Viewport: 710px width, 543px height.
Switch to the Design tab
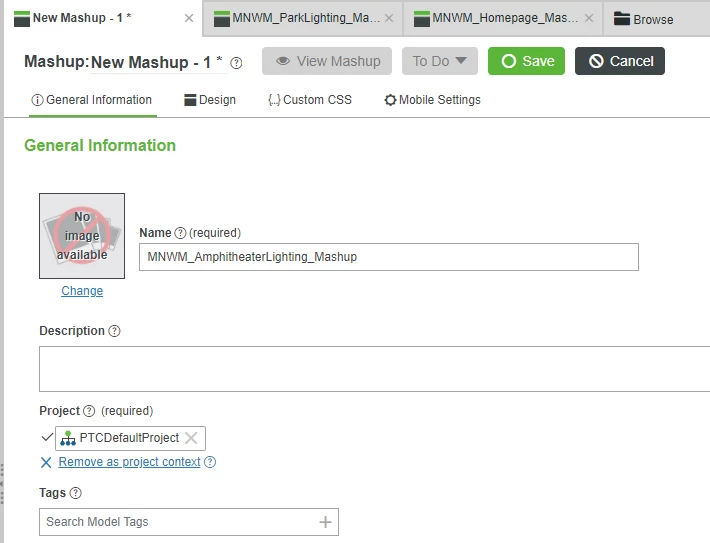pos(210,100)
